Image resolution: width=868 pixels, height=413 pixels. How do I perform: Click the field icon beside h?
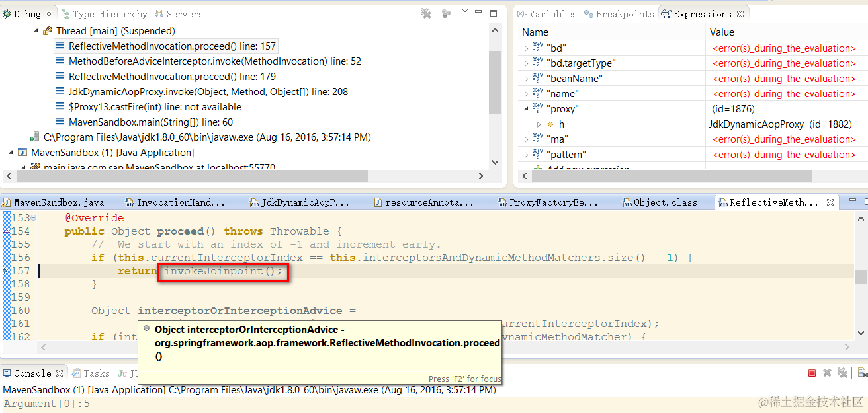click(550, 124)
